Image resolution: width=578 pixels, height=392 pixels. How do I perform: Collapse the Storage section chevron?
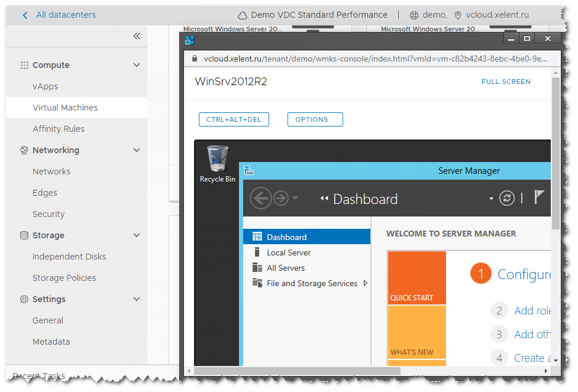tap(137, 235)
